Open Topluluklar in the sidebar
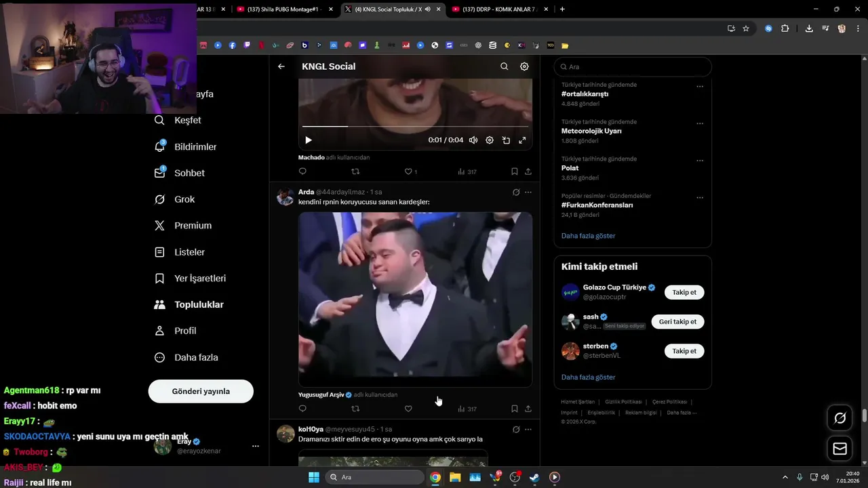This screenshot has height=488, width=868. click(189, 304)
